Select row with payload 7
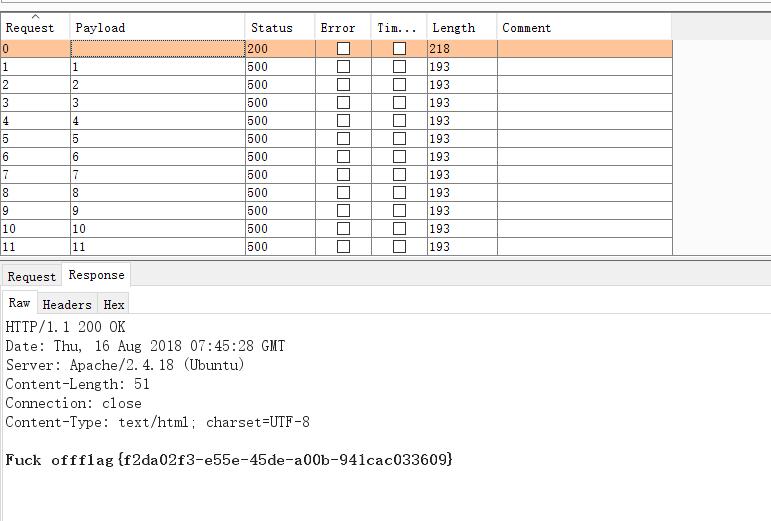 pos(150,175)
